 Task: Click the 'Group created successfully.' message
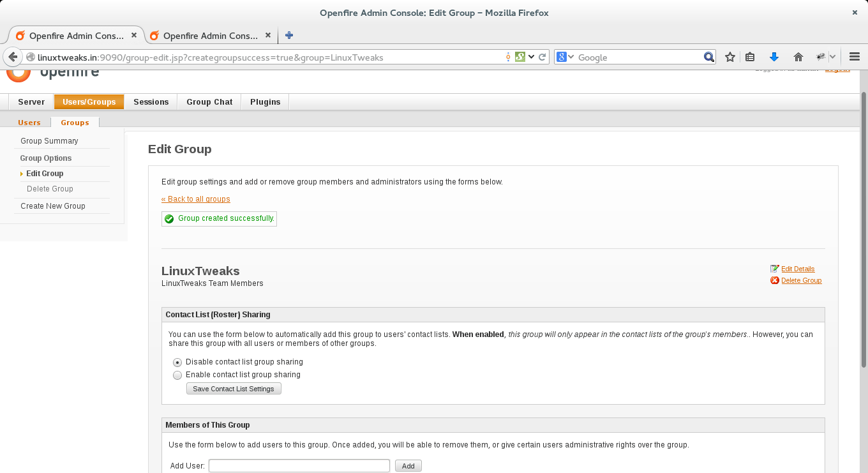point(226,218)
